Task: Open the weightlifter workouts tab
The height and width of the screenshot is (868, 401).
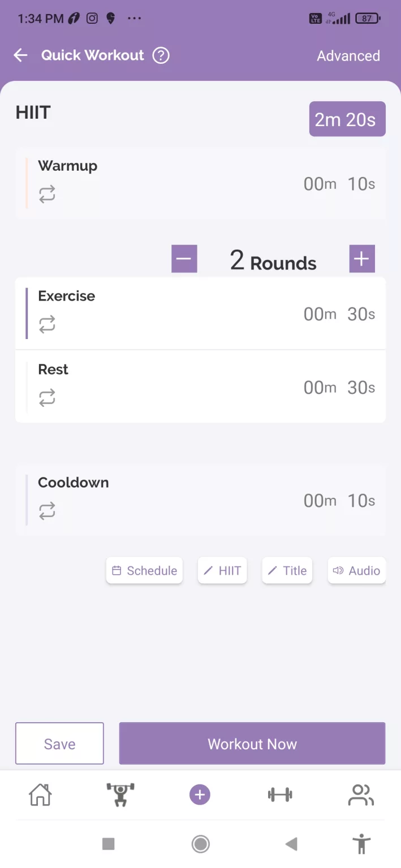Action: [x=120, y=795]
